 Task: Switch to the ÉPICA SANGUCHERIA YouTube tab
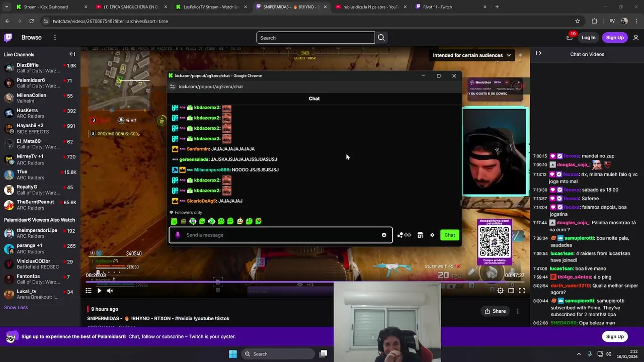132,7
